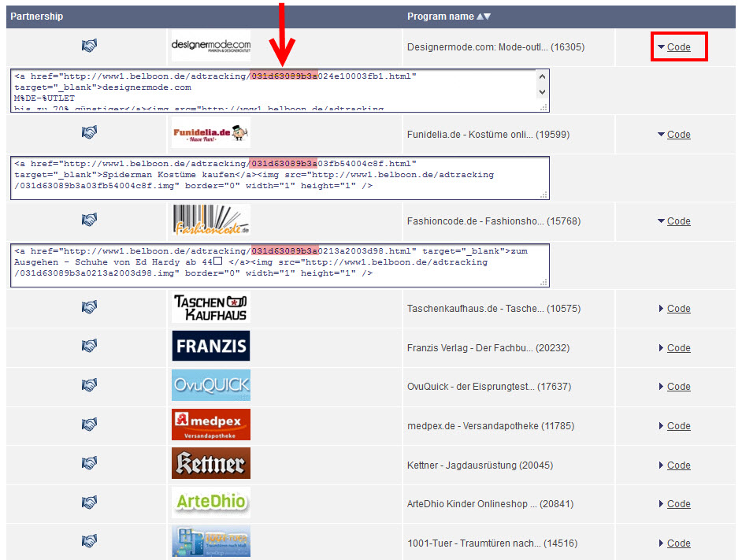Click scroll up arrow in designermode code box
Viewport: 742px width, 560px height.
tap(542, 76)
